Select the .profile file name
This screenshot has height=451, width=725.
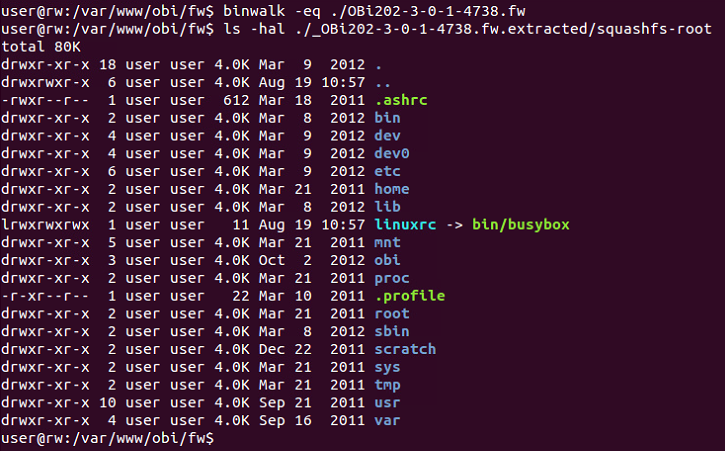pyautogui.click(x=410, y=296)
